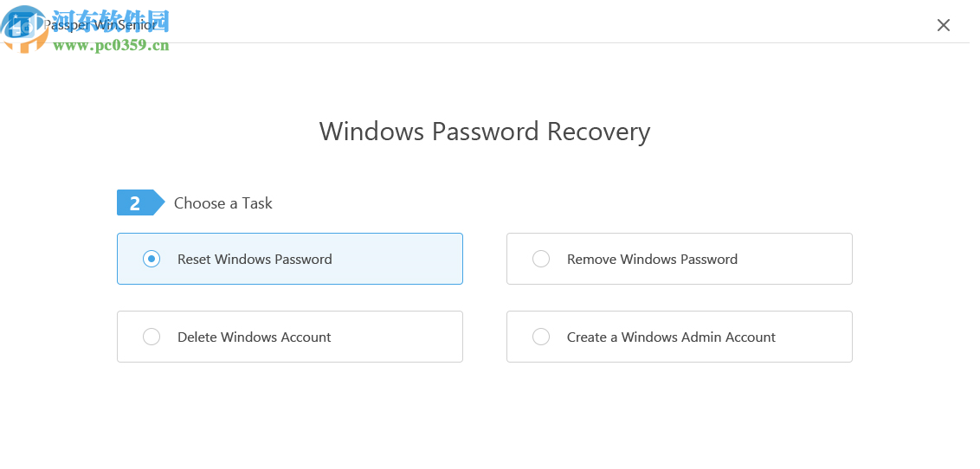Click the blue step 2 arrow badge

(139, 203)
